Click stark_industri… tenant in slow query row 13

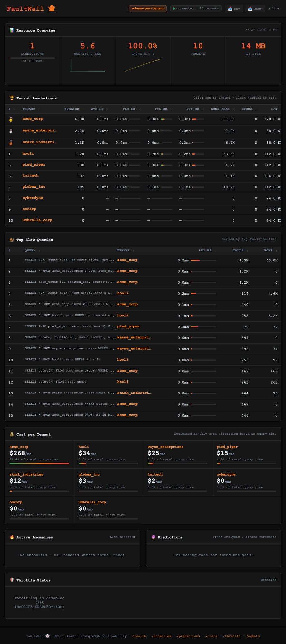[x=134, y=393]
